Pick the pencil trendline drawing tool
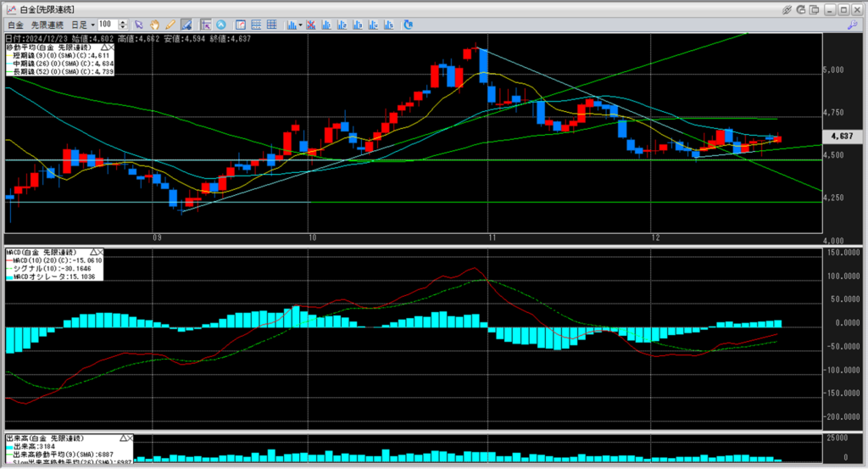Viewport: 868px width, 469px height. (170, 25)
